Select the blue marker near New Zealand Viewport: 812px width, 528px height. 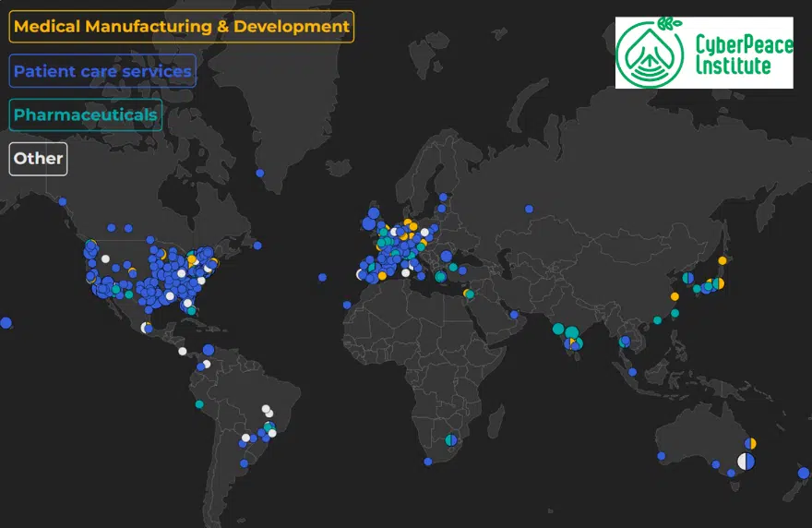pos(803,473)
